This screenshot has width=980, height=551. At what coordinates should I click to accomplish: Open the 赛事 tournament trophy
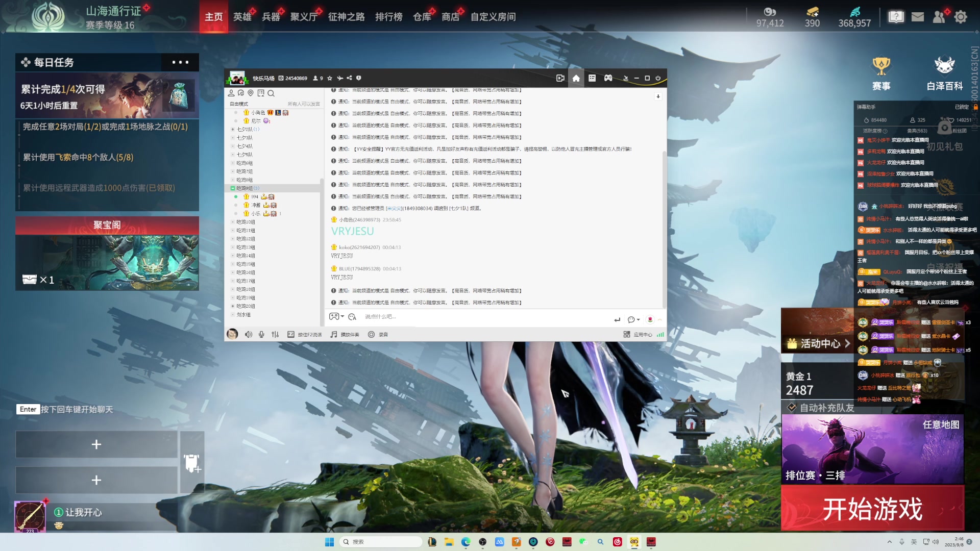click(881, 73)
